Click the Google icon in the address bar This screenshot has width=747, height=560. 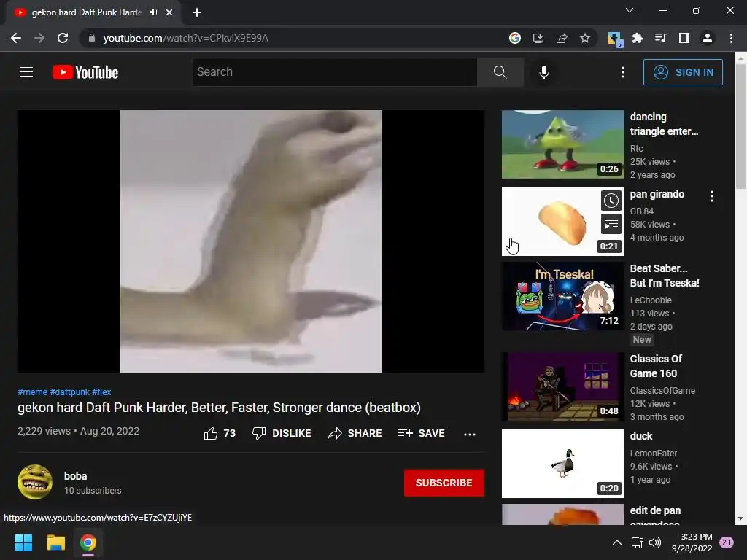[514, 38]
